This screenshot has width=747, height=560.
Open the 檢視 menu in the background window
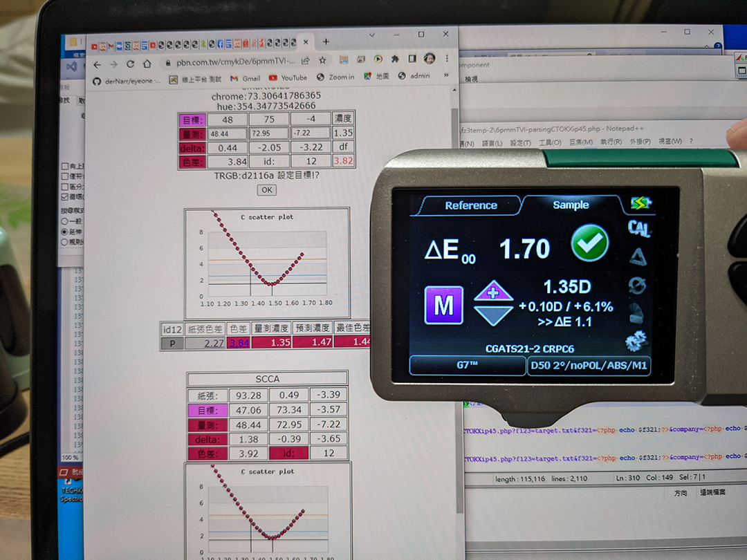point(471,79)
